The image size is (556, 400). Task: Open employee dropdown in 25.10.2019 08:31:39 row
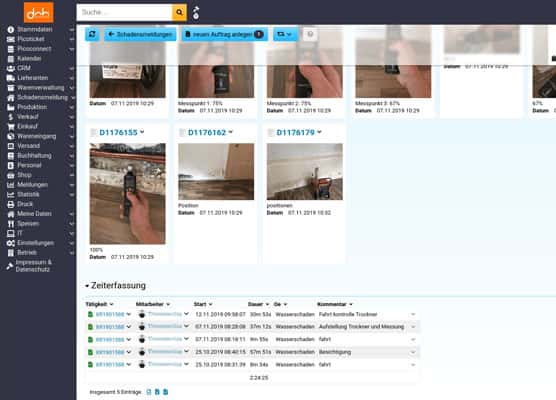186,364
